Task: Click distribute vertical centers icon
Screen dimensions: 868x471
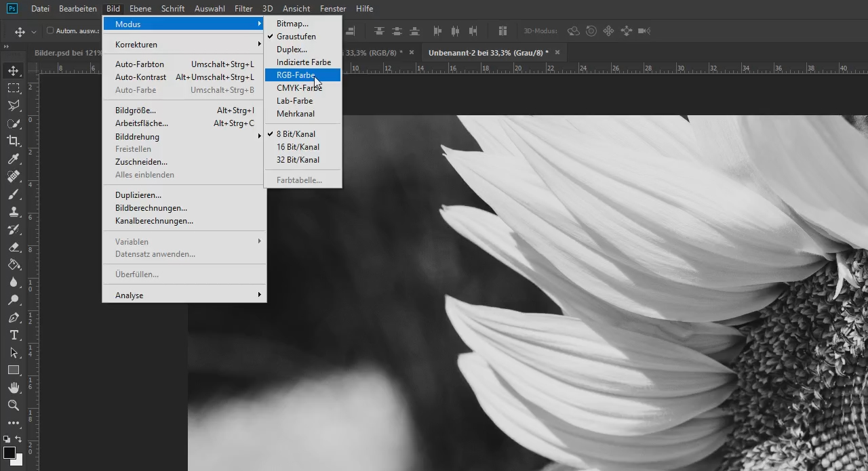Action: 397,31
